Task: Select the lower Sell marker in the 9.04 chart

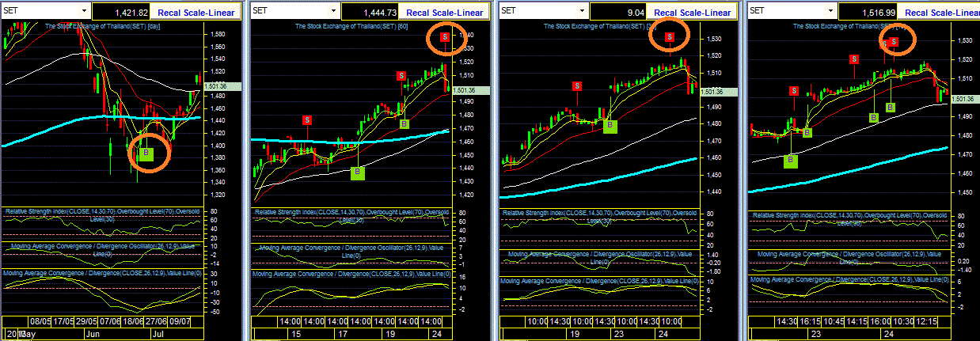Action: (577, 85)
